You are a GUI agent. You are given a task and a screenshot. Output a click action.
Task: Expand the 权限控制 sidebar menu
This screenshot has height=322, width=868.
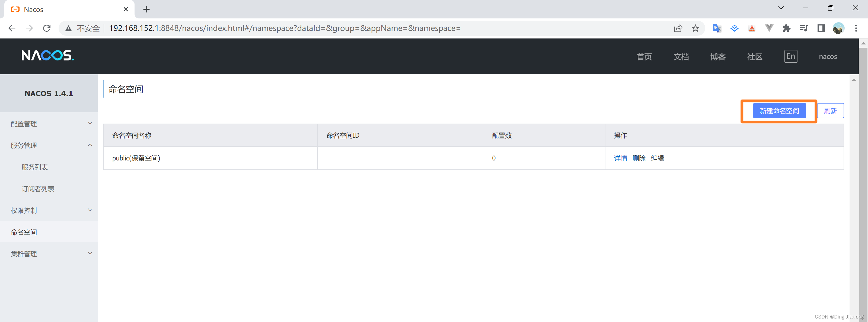point(49,210)
